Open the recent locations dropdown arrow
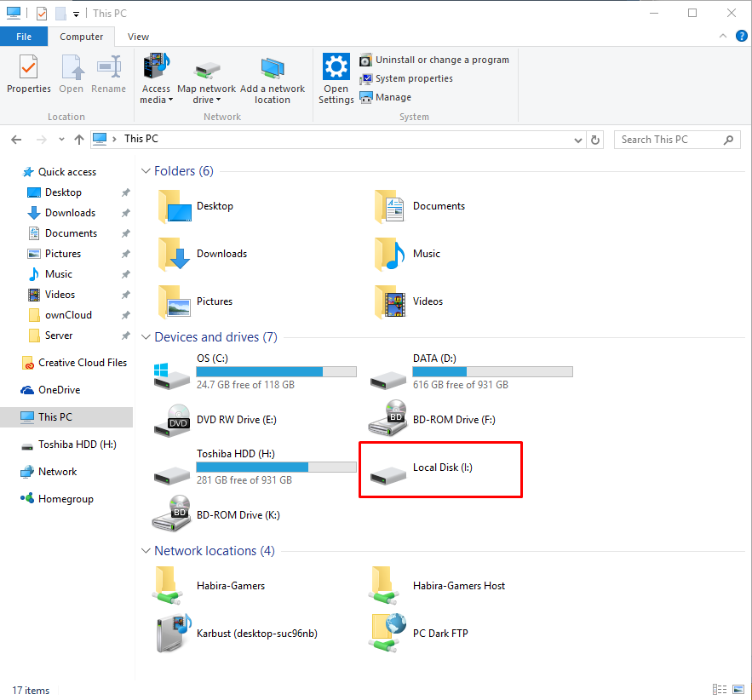 [61, 140]
